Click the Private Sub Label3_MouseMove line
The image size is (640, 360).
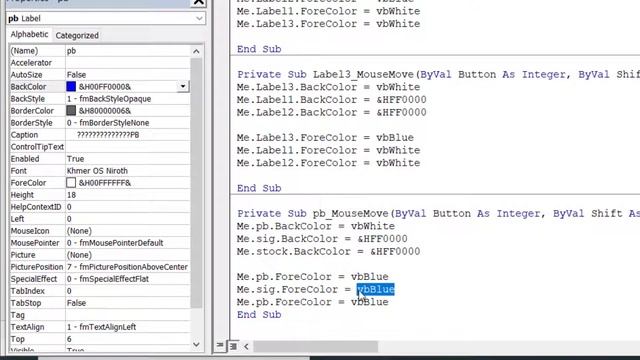(x=438, y=74)
